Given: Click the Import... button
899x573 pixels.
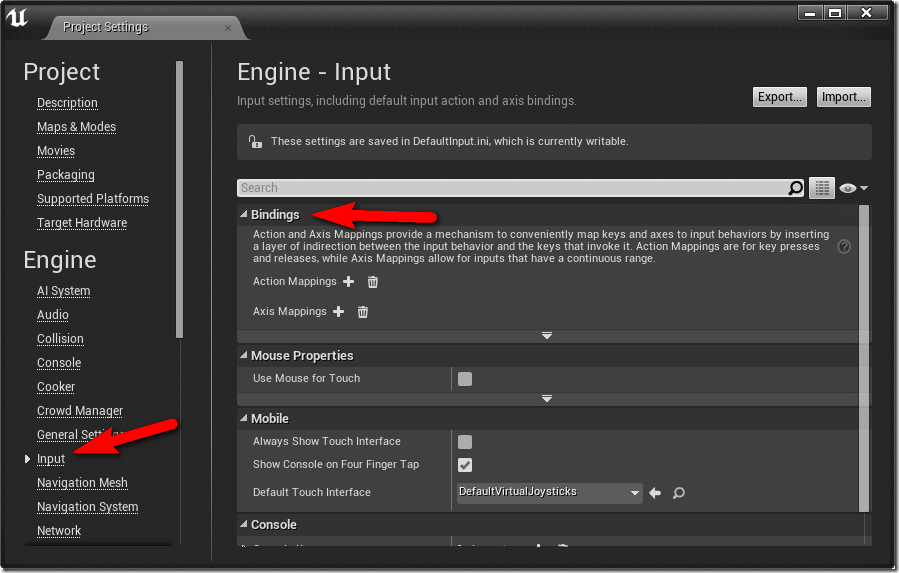Looking at the screenshot, I should click(843, 97).
